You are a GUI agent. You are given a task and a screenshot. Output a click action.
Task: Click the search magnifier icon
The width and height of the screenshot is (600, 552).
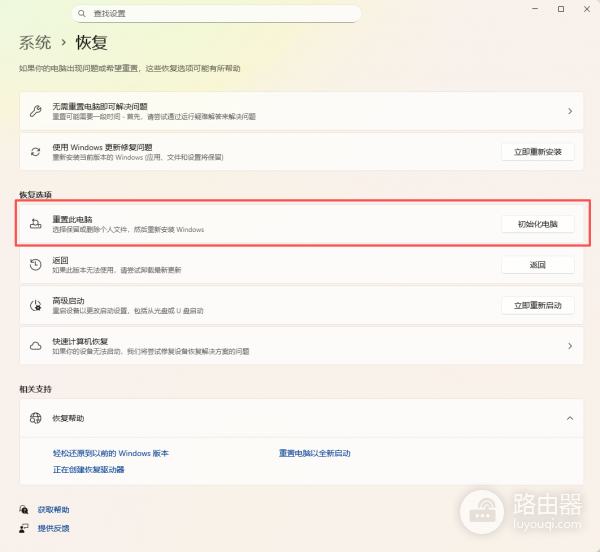click(82, 14)
